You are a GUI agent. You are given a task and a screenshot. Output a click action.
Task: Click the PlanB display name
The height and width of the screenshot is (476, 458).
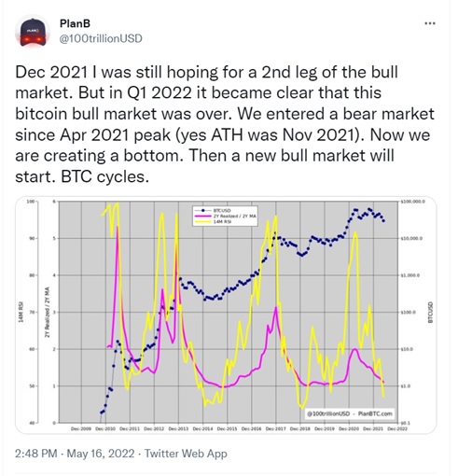(x=75, y=23)
